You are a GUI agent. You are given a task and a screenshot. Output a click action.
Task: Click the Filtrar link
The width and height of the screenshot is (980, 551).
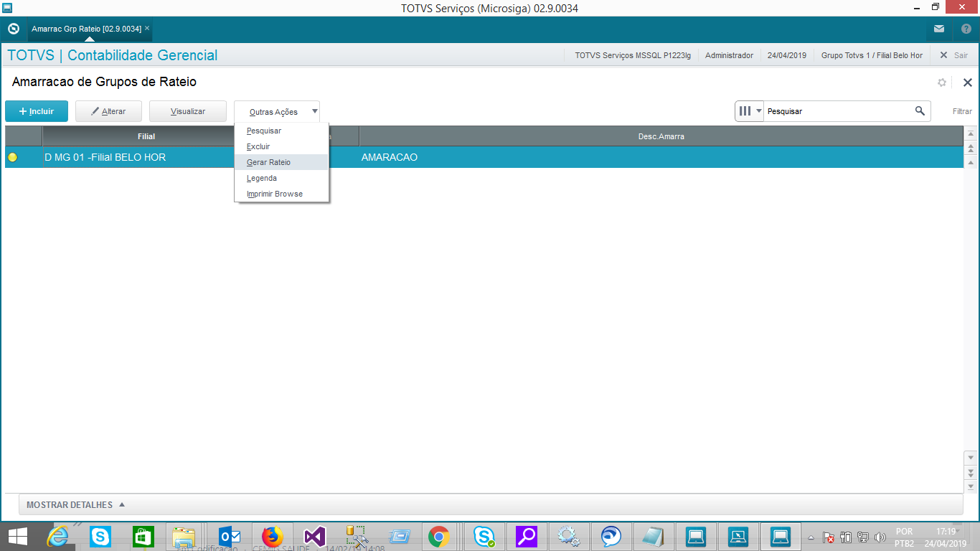point(962,111)
